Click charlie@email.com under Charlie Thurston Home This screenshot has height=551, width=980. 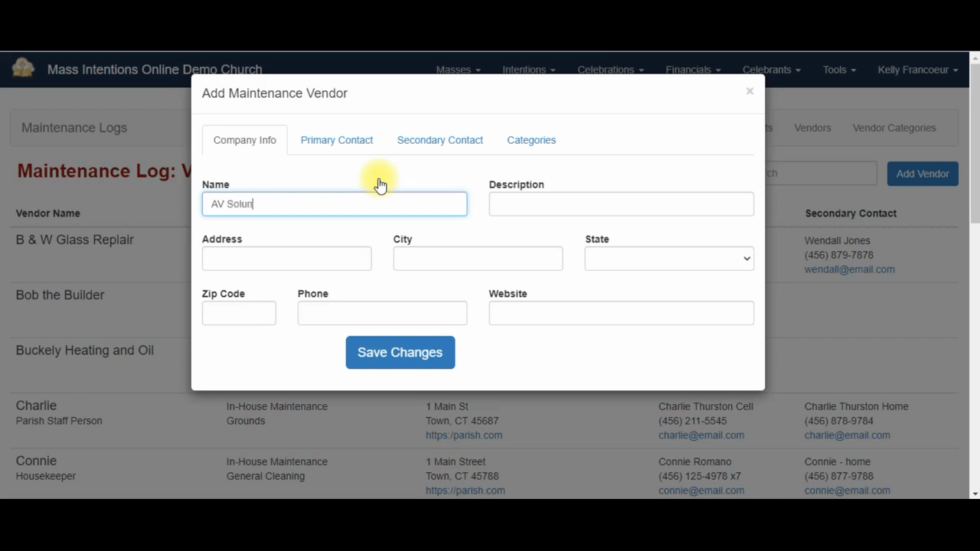848,435
